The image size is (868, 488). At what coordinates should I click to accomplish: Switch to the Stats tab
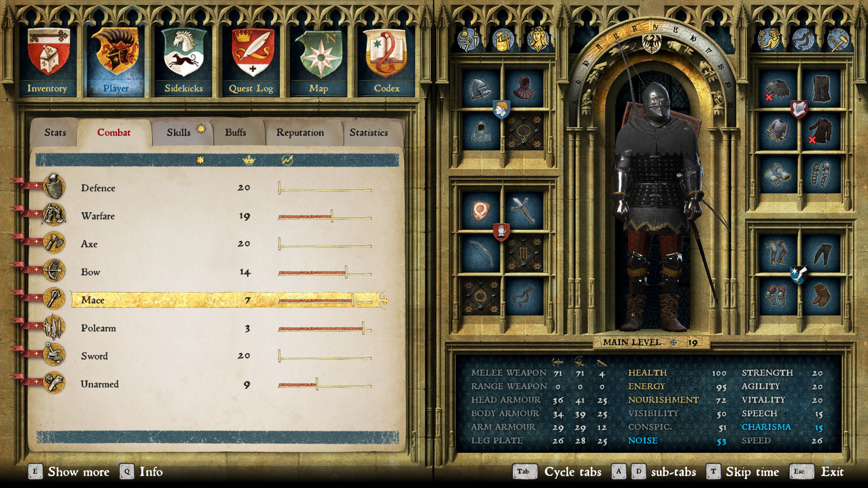point(55,132)
